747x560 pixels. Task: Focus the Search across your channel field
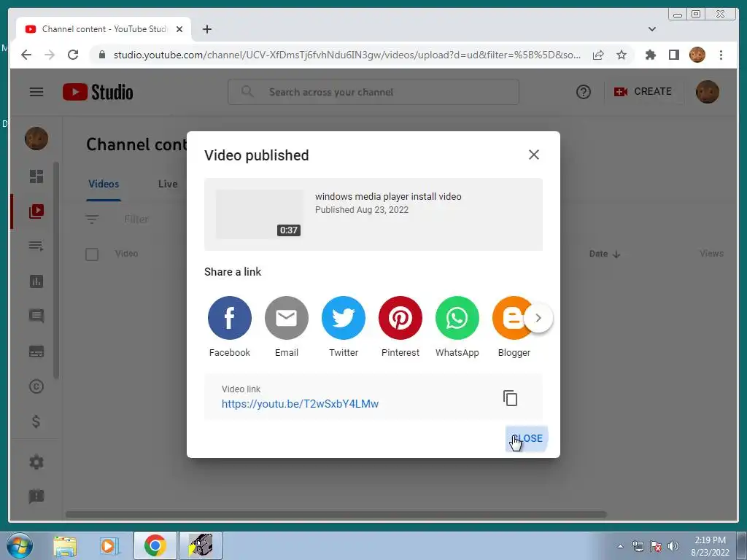373,92
